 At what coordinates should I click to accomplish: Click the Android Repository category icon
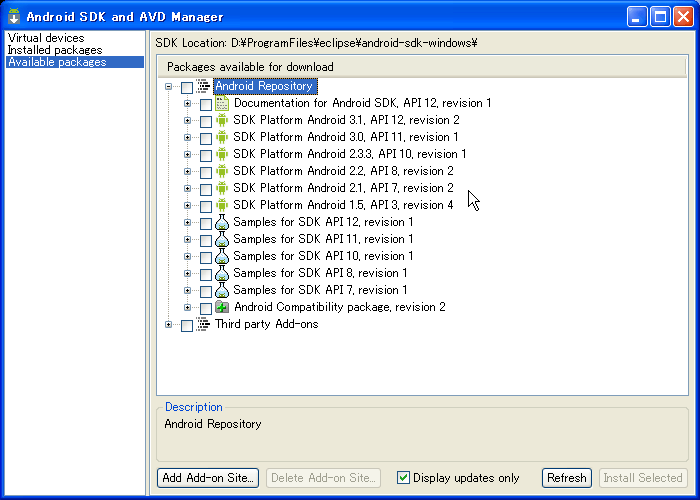(203, 86)
